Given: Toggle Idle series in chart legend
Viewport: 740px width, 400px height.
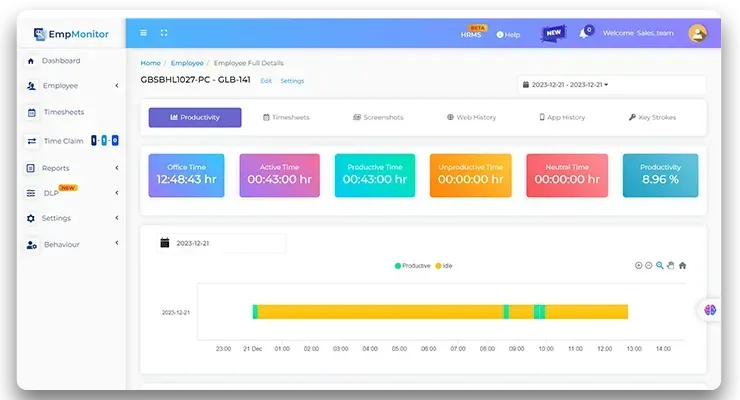Looking at the screenshot, I should [x=443, y=266].
